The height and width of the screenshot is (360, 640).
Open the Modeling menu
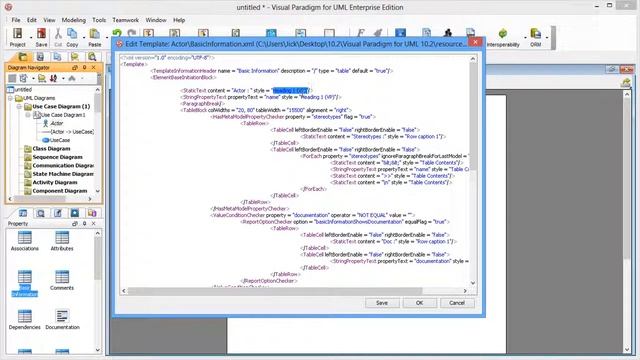point(73,20)
